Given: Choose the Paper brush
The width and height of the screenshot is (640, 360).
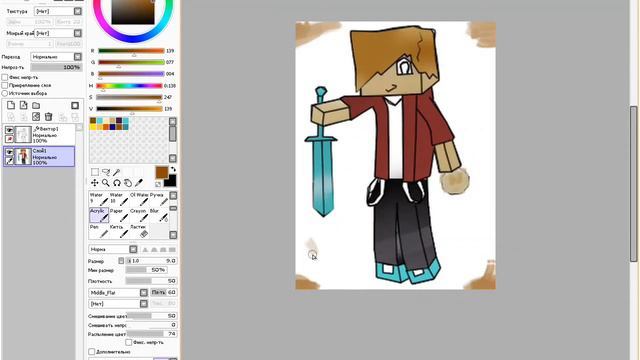Looking at the screenshot, I should pos(119,215).
